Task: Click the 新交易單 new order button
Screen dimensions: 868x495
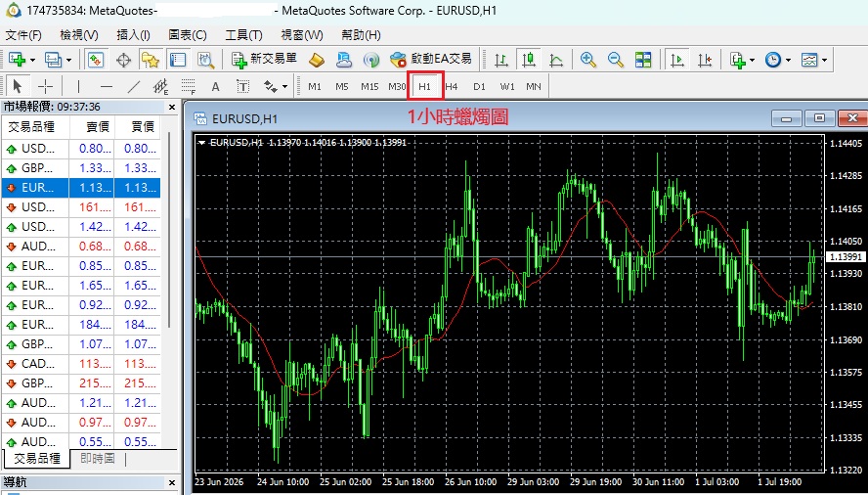Action: (x=264, y=60)
